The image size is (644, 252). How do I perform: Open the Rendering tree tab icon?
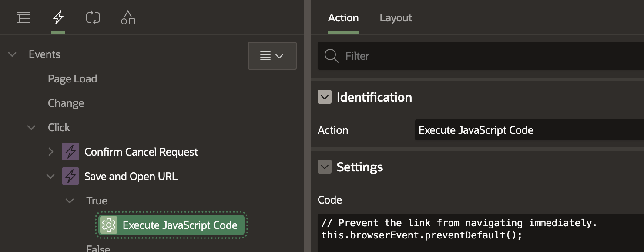(23, 17)
